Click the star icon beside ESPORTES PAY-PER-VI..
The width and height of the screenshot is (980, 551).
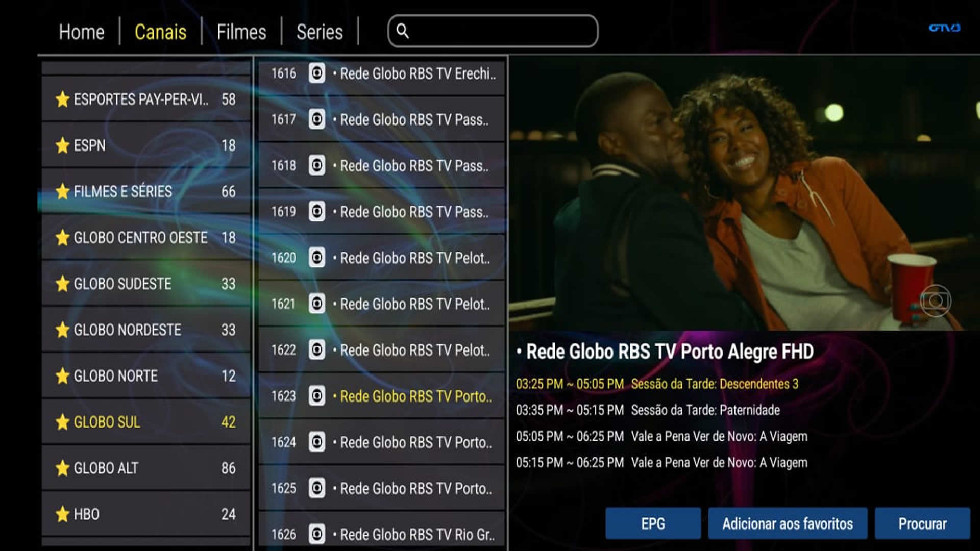point(62,99)
